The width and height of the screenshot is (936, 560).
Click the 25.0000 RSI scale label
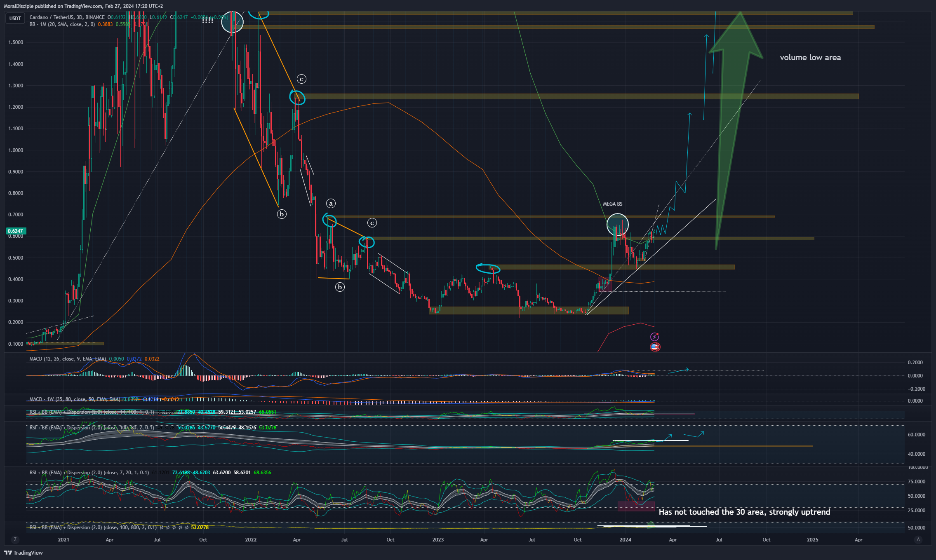click(917, 511)
